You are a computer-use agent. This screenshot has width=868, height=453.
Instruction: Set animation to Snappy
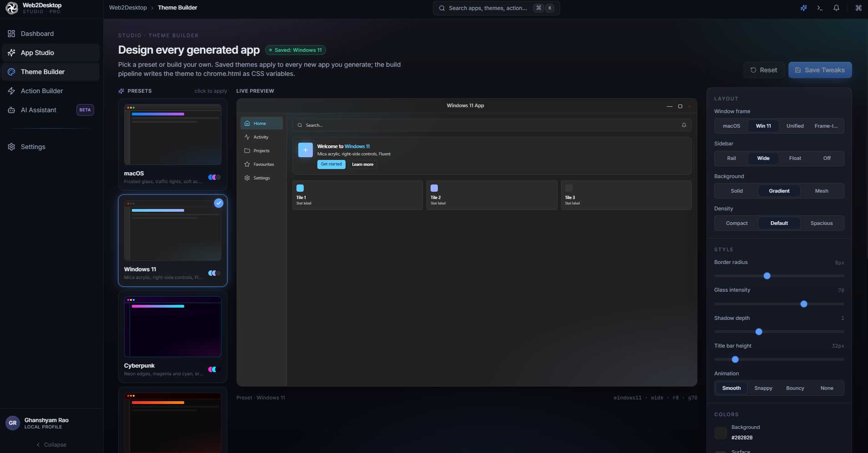(x=763, y=388)
